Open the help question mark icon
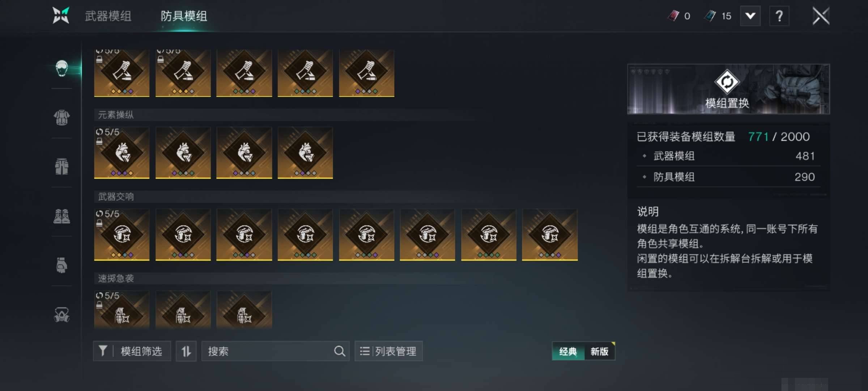The width and height of the screenshot is (868, 391). 779,16
